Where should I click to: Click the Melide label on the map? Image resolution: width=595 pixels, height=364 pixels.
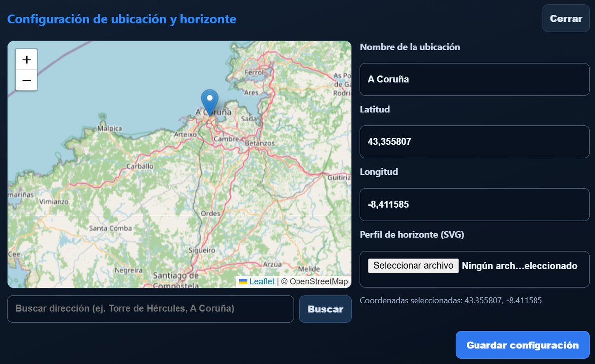(309, 269)
